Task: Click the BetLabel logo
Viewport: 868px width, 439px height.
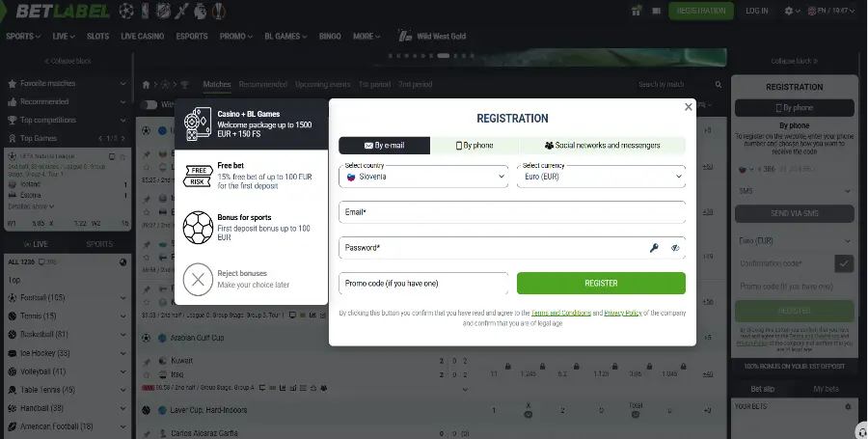Action: (x=63, y=11)
